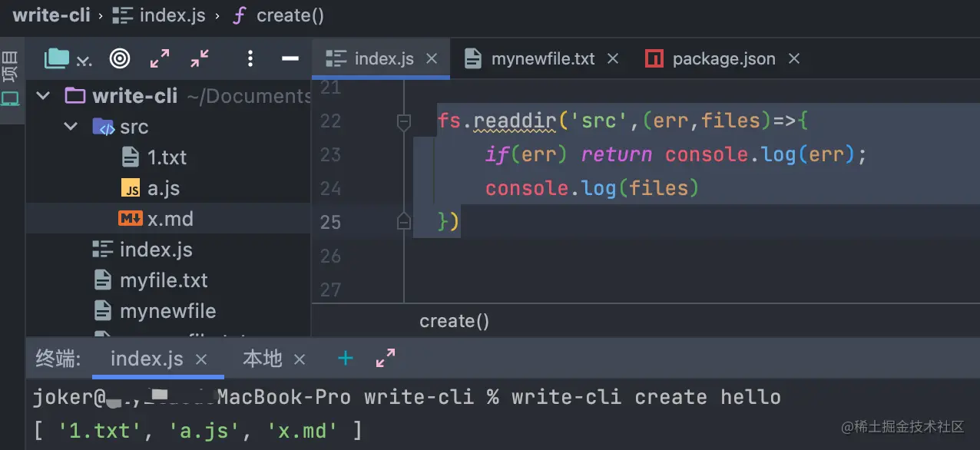980x450 pixels.
Task: Close the mynewfile.txt editor tab
Action: 613,58
